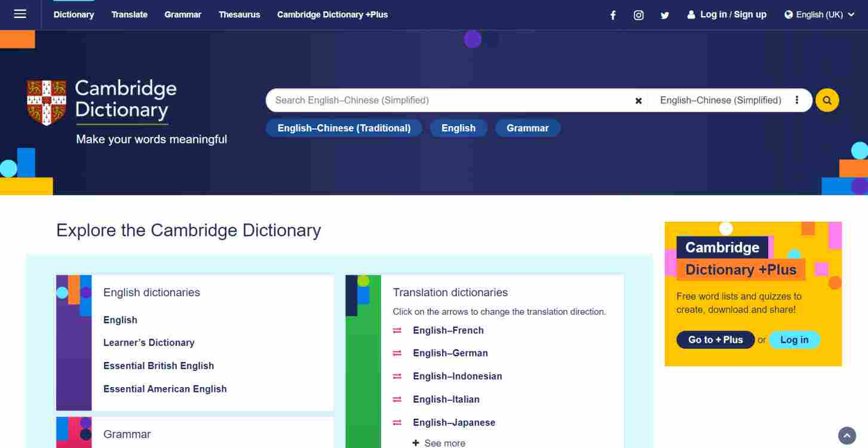Image resolution: width=868 pixels, height=448 pixels.
Task: Clear the search field with X icon
Action: 639,101
